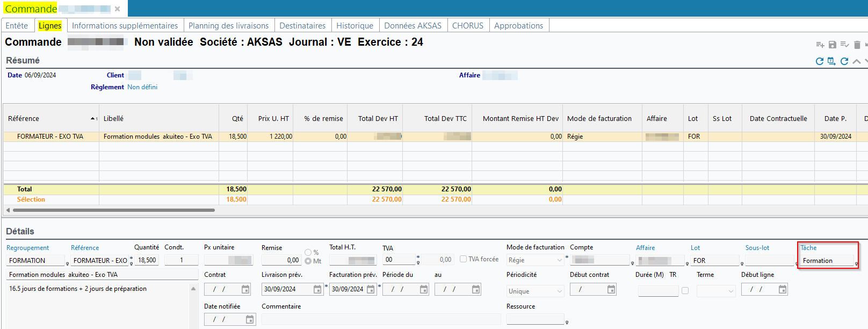Screen dimensions: 868x329
Task: Open Mode de facturation dropdown
Action: tap(559, 260)
